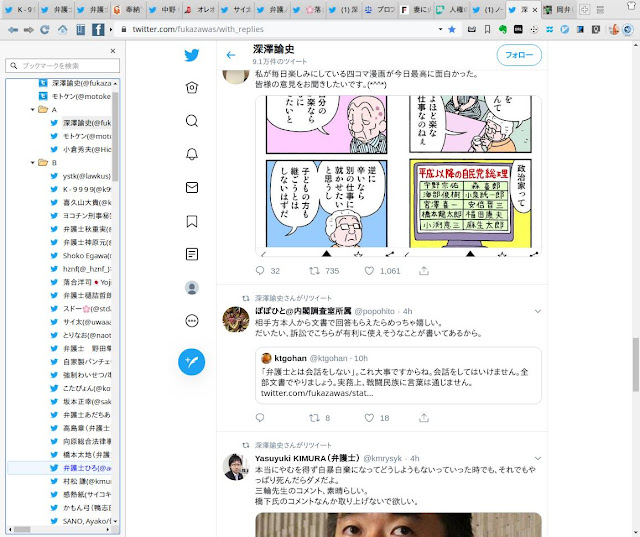Reply to the manga tweet with 32 replies
Image resolution: width=640 pixels, height=537 pixels.
(260, 271)
